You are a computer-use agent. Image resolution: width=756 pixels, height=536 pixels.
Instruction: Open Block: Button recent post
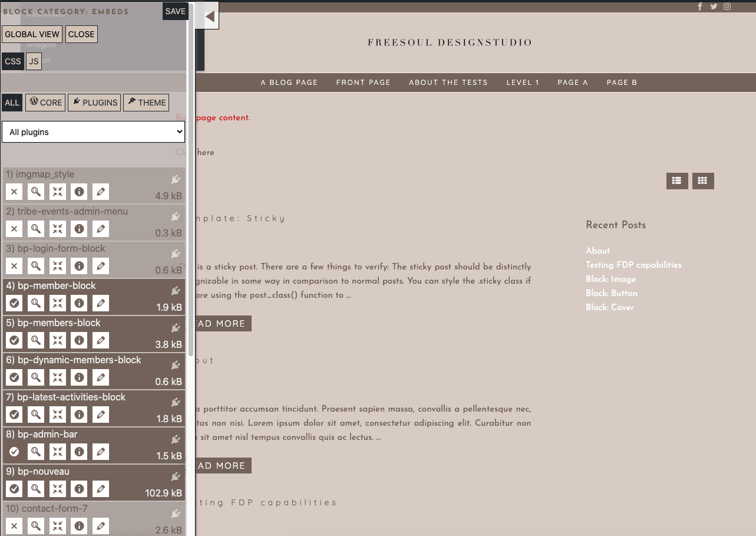pos(612,293)
